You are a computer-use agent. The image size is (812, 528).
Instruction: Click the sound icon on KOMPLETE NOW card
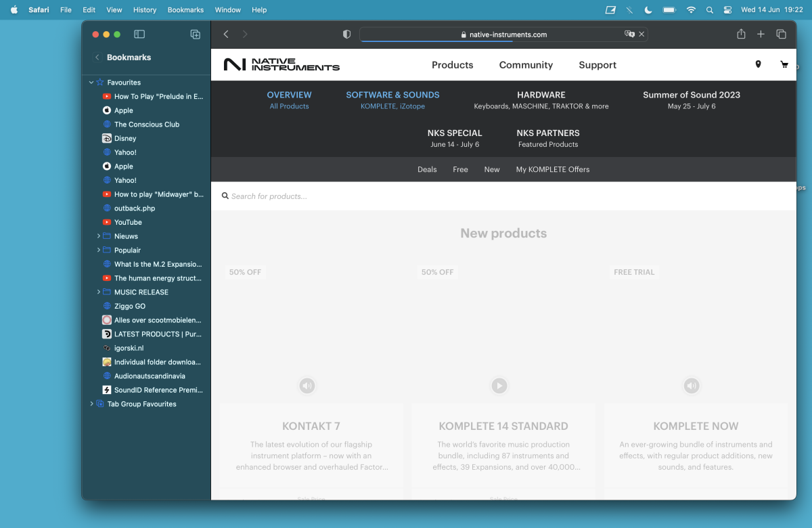click(x=692, y=386)
